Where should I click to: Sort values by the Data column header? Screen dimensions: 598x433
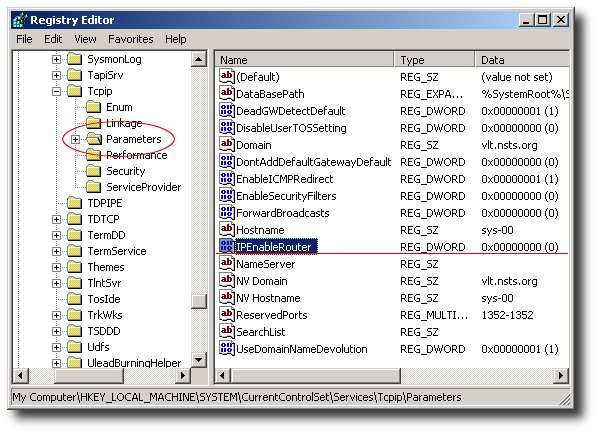(522, 60)
